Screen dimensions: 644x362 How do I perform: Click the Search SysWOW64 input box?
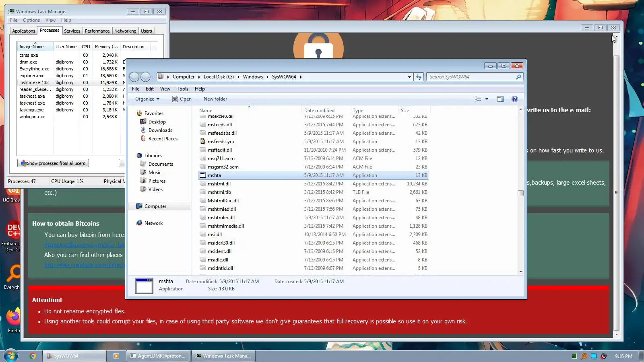tap(471, 77)
